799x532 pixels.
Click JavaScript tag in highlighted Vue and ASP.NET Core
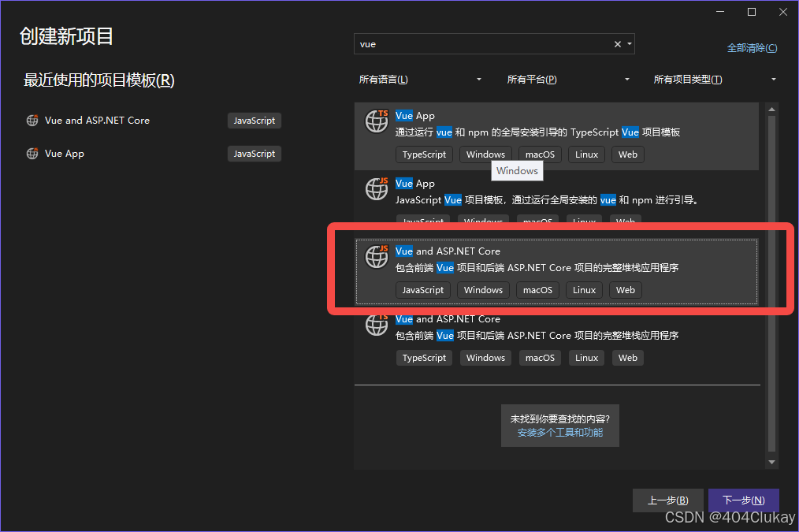click(x=423, y=290)
